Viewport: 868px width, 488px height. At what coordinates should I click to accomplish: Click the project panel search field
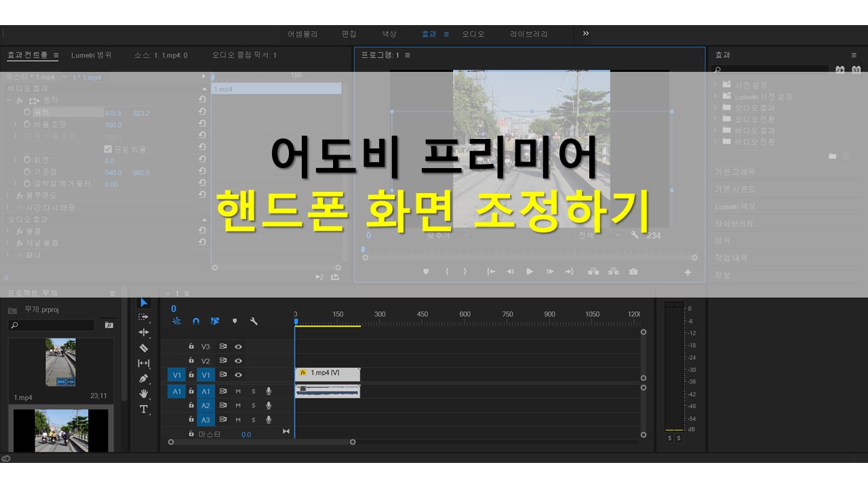pos(53,325)
